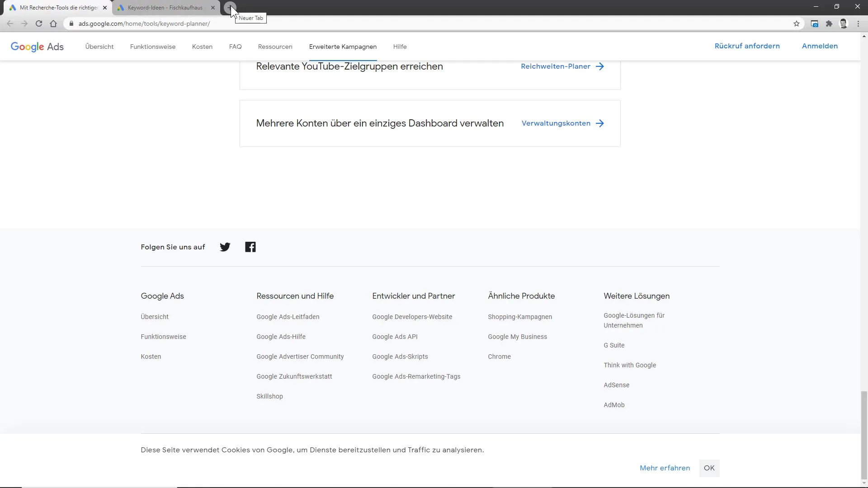Screen dimensions: 868x488
Task: Go forward in browser history
Action: pyautogui.click(x=24, y=23)
